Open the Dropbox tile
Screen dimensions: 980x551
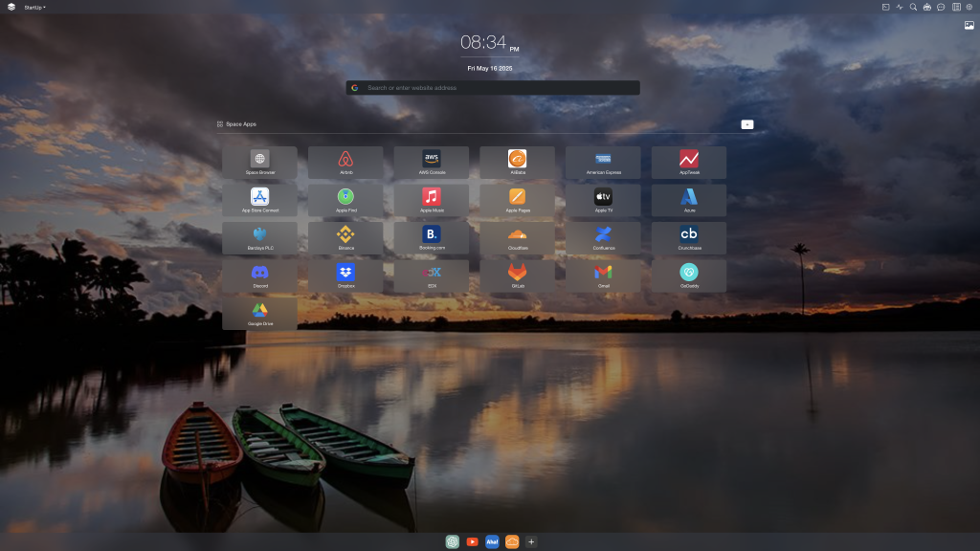[x=345, y=276]
